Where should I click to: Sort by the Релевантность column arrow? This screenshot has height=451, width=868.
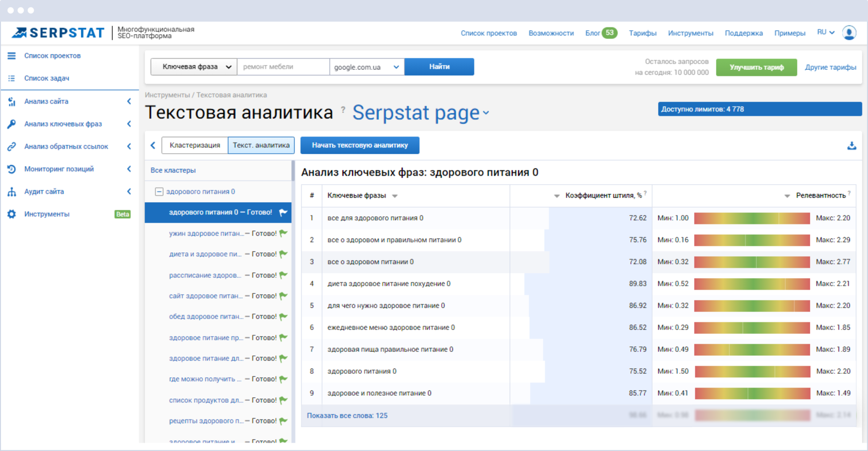click(x=787, y=196)
